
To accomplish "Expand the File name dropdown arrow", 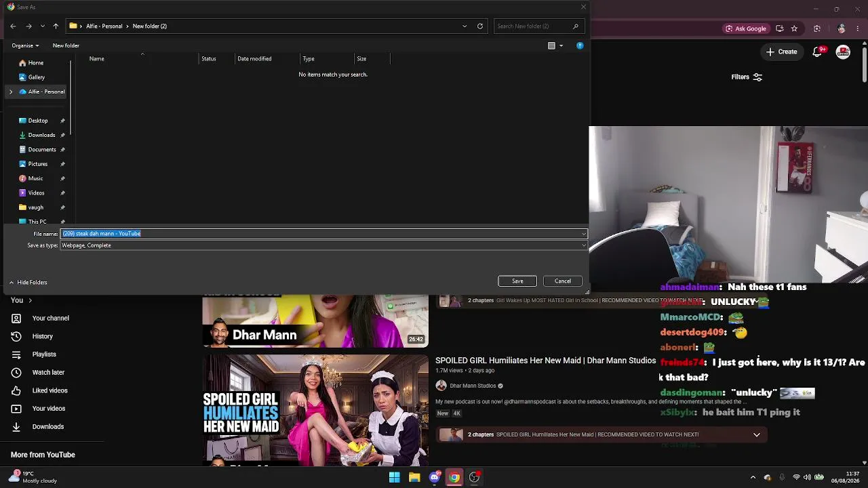I will click(583, 234).
